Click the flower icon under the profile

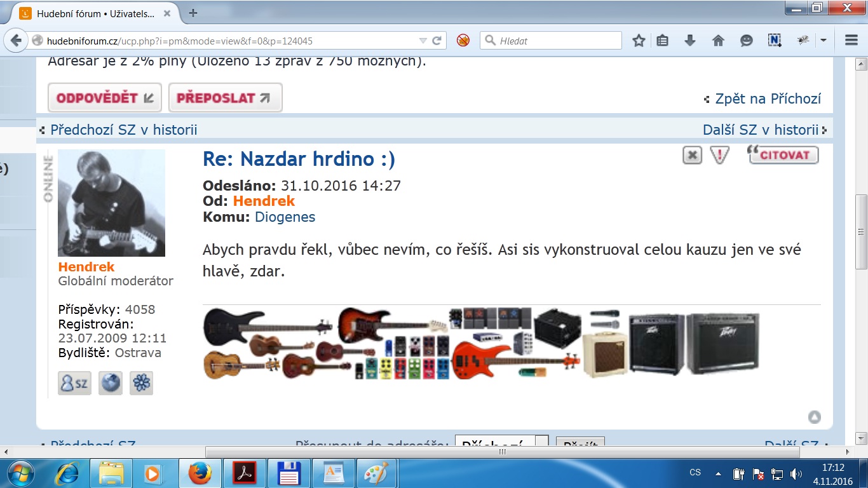click(141, 383)
